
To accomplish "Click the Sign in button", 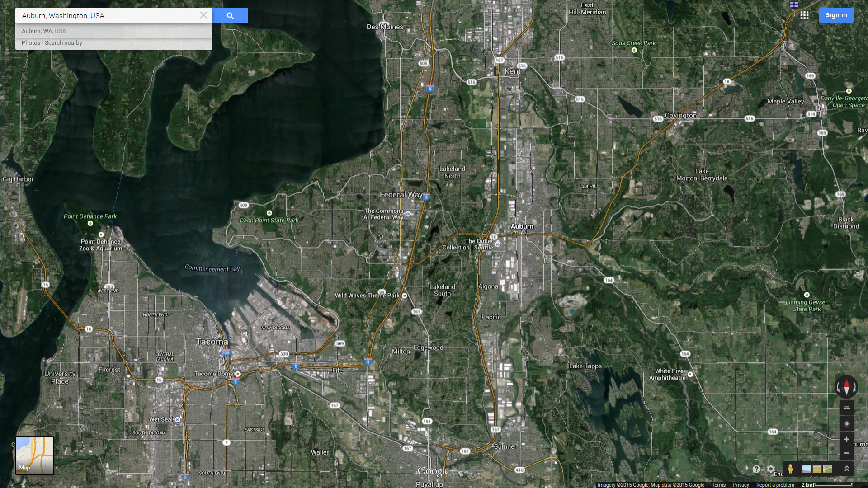I will (836, 15).
